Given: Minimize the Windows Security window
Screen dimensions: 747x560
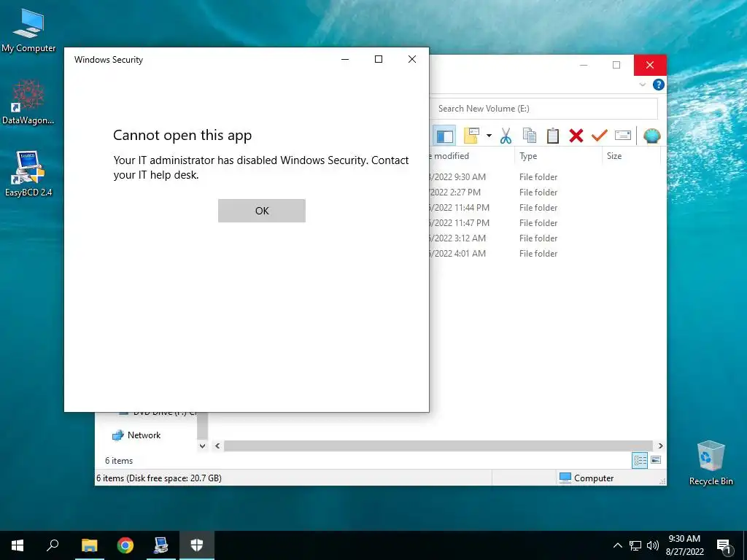Looking at the screenshot, I should 345,59.
